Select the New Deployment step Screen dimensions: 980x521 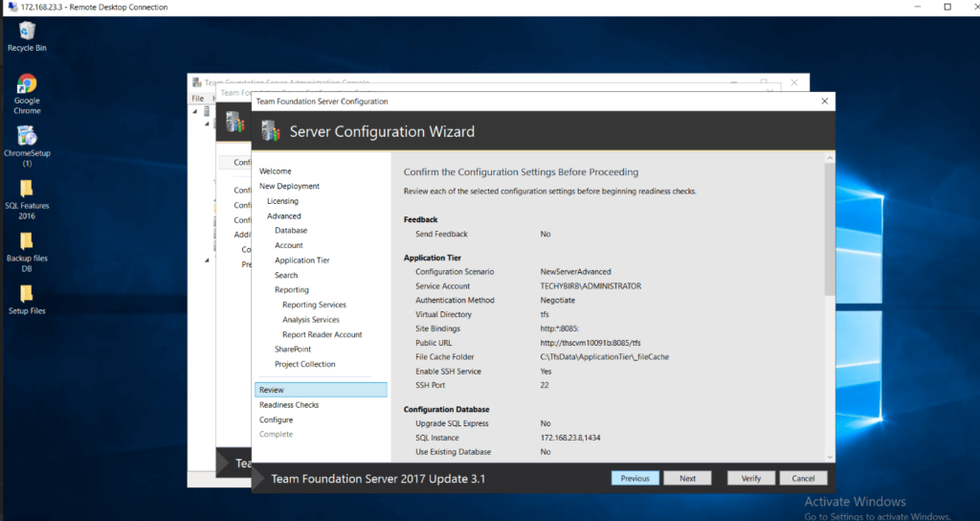(x=289, y=186)
